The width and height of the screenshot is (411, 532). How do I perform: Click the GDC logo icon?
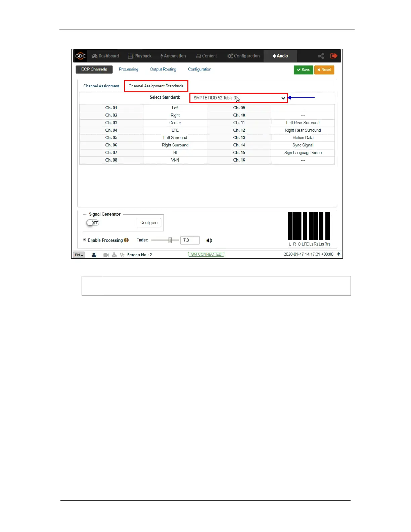point(81,56)
